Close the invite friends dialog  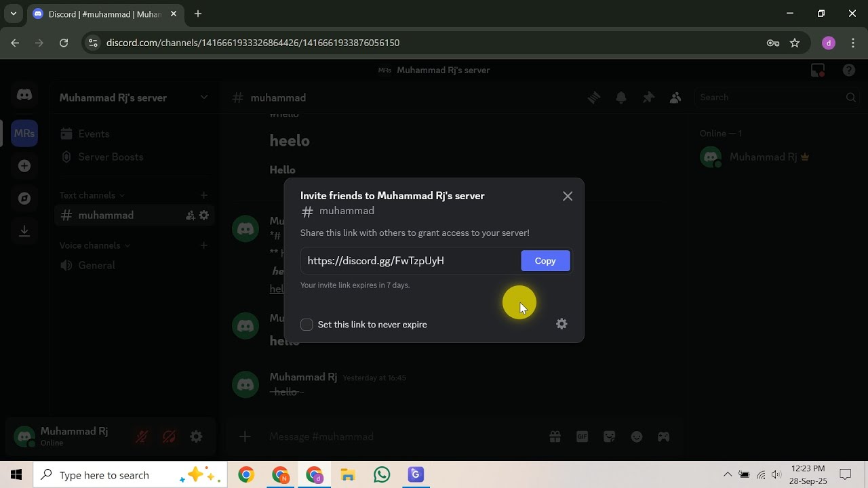[x=568, y=196]
